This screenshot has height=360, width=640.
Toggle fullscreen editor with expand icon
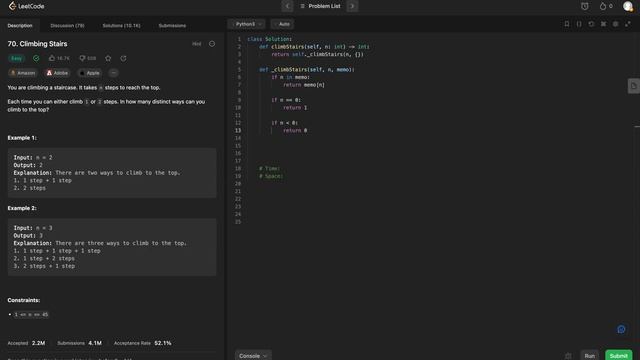(628, 24)
